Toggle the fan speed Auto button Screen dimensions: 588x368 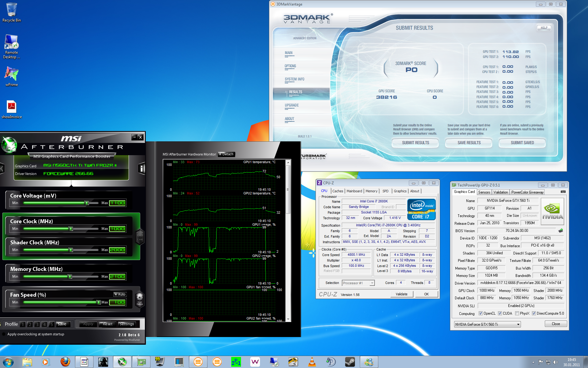(120, 294)
